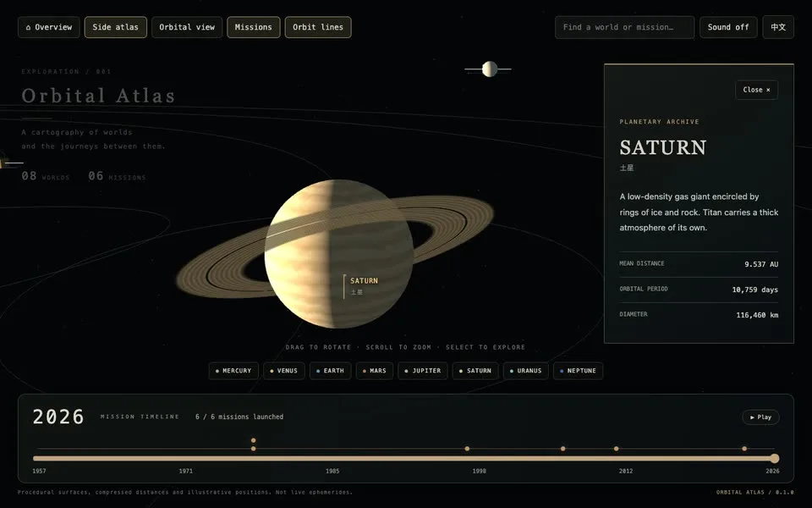Click the ORBITAL ATLAS / 0.1.0 version text

(x=755, y=493)
